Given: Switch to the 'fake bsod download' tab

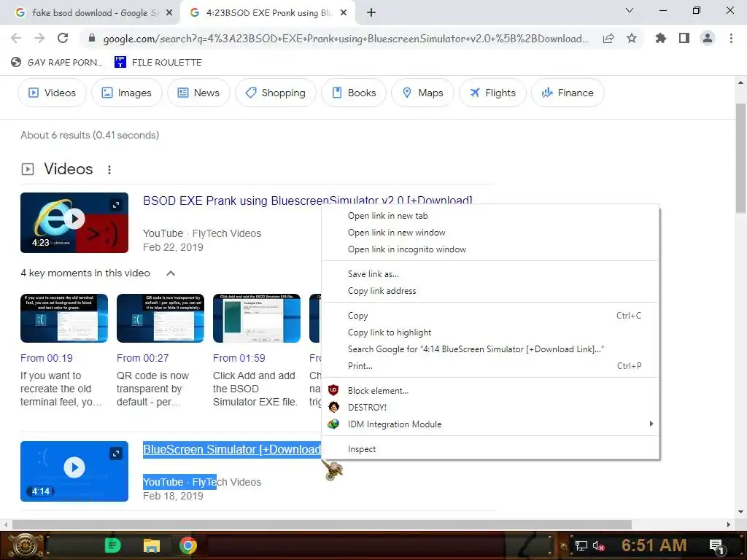Looking at the screenshot, I should pyautogui.click(x=90, y=13).
